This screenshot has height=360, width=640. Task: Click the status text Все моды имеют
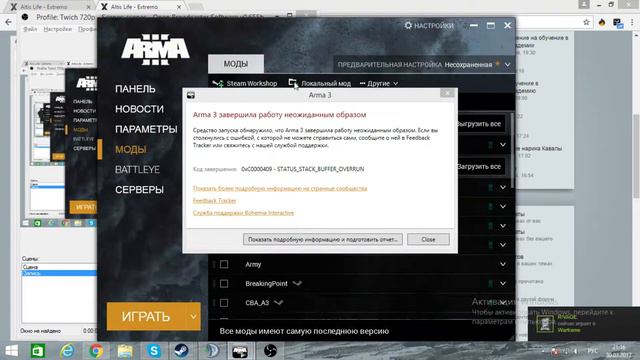click(x=304, y=331)
